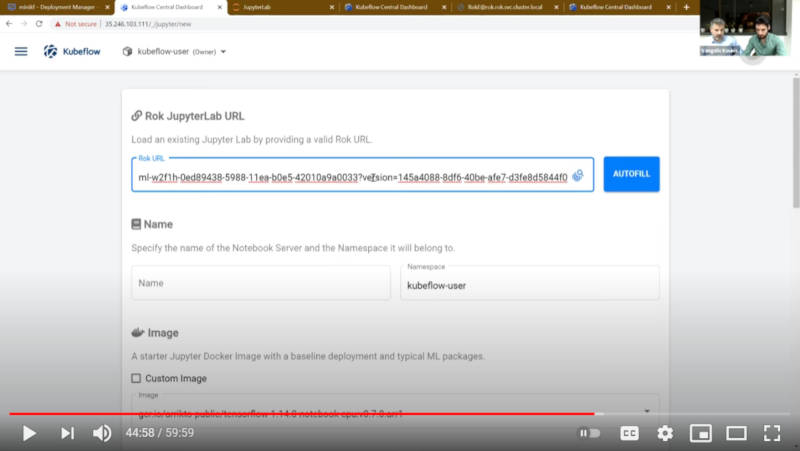The height and width of the screenshot is (451, 800).
Task: Play the video
Action: 29,433
